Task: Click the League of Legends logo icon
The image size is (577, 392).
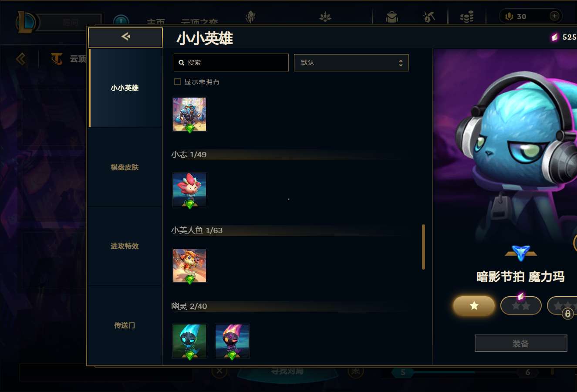Action: 25,22
